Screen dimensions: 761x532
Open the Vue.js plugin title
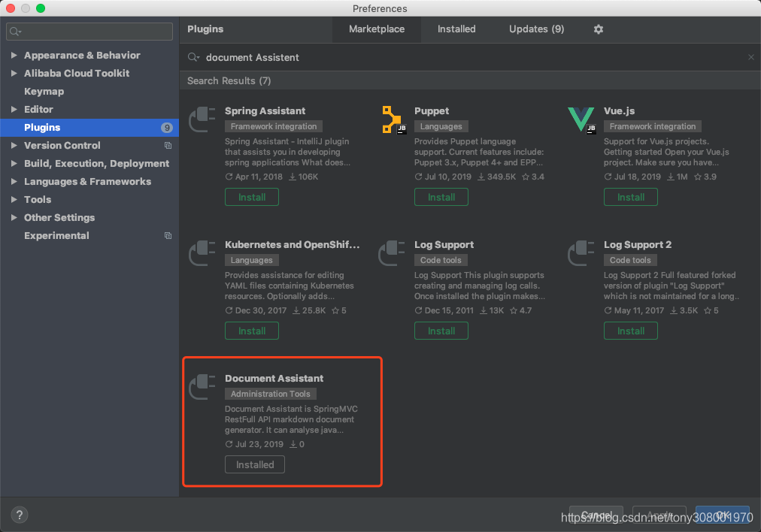pyautogui.click(x=620, y=111)
